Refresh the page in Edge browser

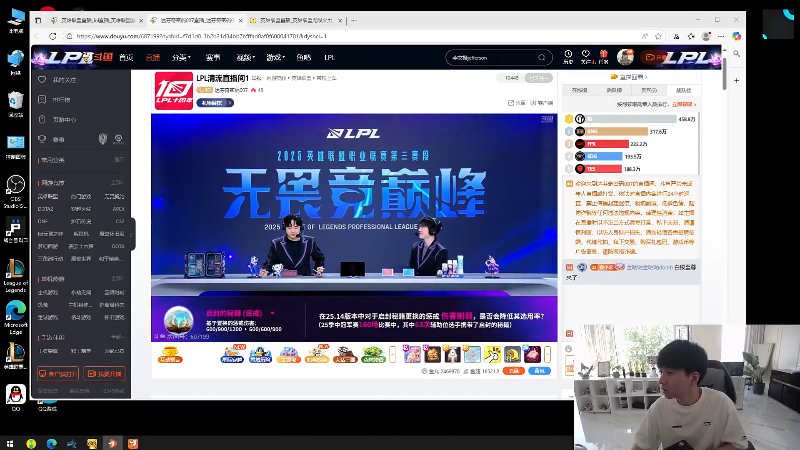[x=53, y=36]
